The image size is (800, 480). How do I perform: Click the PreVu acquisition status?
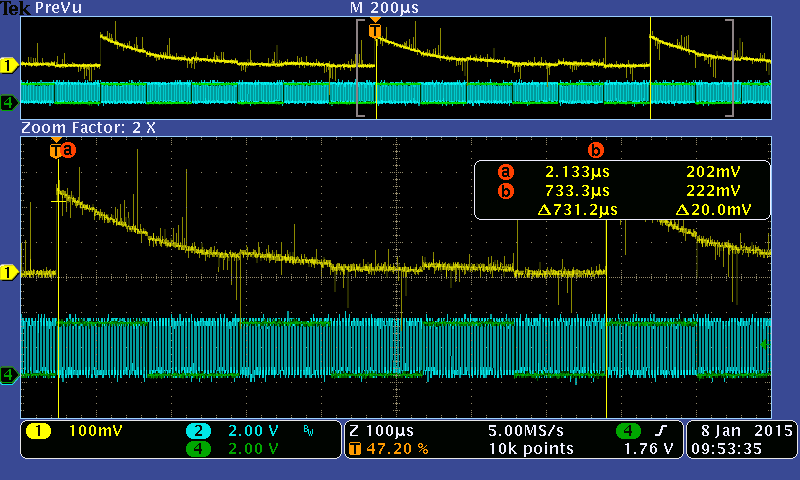[x=58, y=8]
